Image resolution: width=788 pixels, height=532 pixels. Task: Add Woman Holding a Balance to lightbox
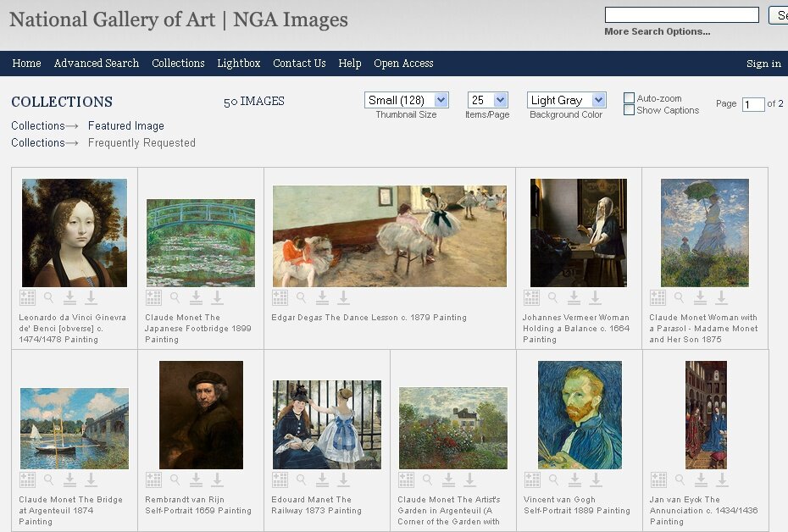click(x=532, y=298)
